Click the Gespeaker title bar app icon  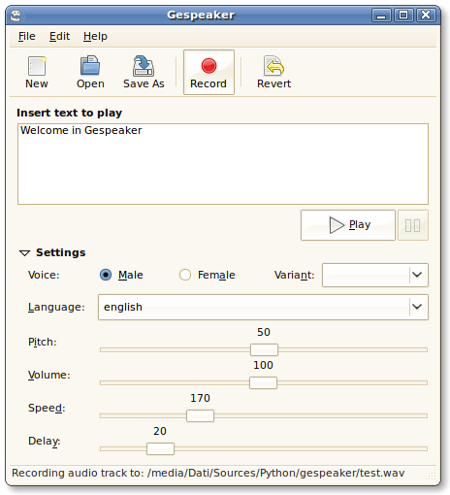(16, 15)
